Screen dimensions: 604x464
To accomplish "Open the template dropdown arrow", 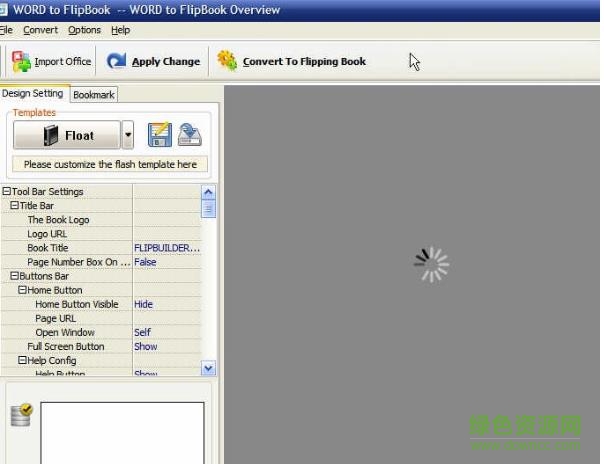I will [128, 135].
